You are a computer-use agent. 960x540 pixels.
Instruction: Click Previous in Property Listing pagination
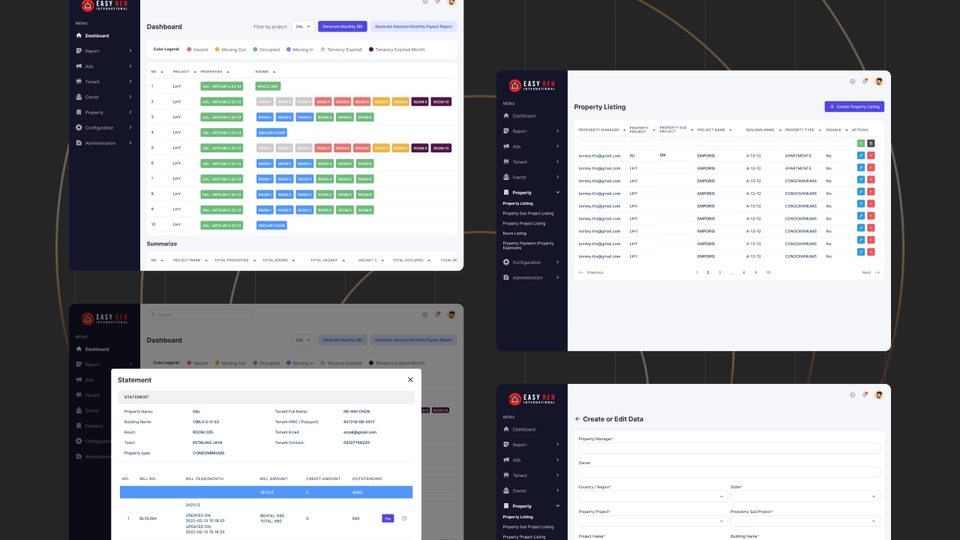click(x=591, y=272)
